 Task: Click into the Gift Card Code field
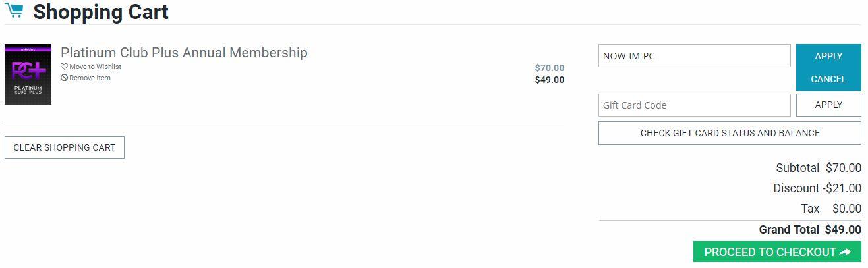(x=694, y=105)
